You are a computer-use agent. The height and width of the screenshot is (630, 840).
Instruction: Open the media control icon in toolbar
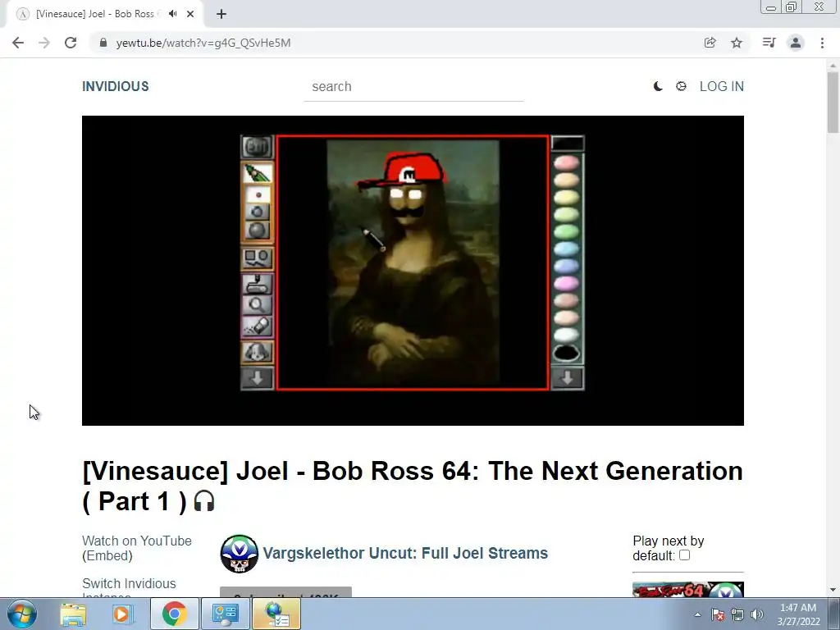click(x=769, y=43)
